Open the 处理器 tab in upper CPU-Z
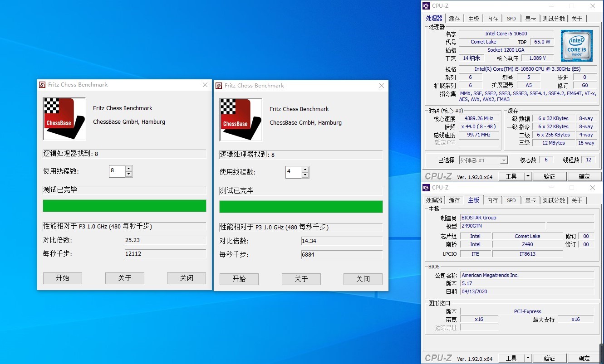This screenshot has width=604, height=364. coord(434,18)
